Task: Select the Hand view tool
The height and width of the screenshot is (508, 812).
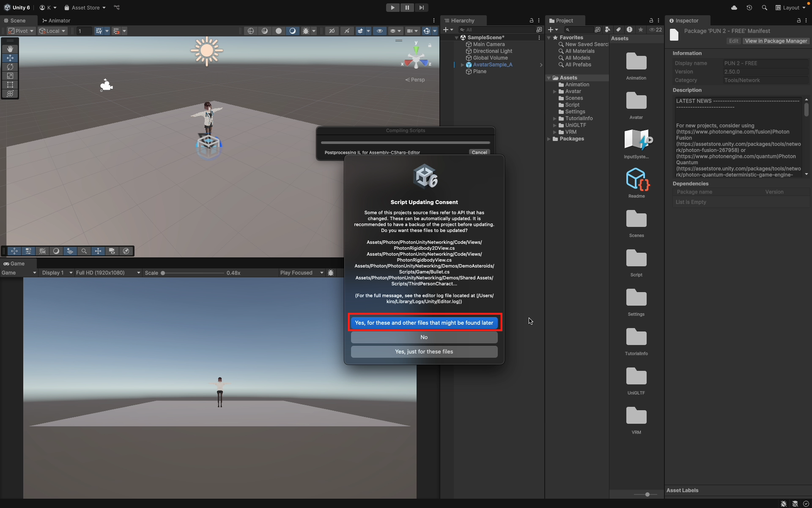Action: click(x=10, y=49)
